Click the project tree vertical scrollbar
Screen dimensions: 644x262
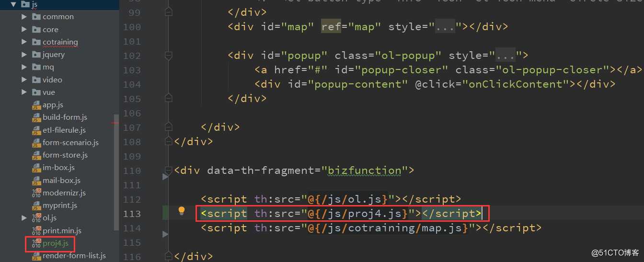coord(116,172)
